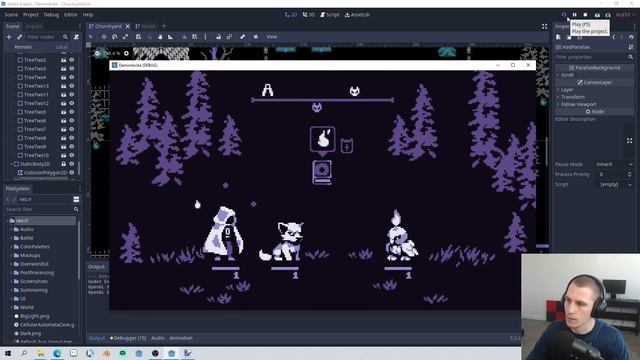Viewport: 640px width, 360px height.
Task: Expand the Battle folder
Action: coord(11,238)
